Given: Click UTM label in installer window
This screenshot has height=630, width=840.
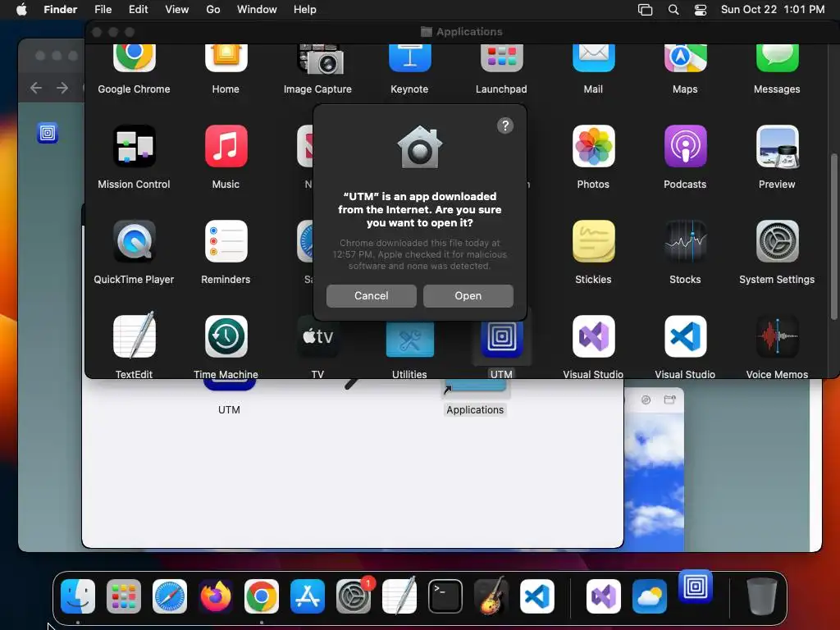Looking at the screenshot, I should pyautogui.click(x=229, y=410).
